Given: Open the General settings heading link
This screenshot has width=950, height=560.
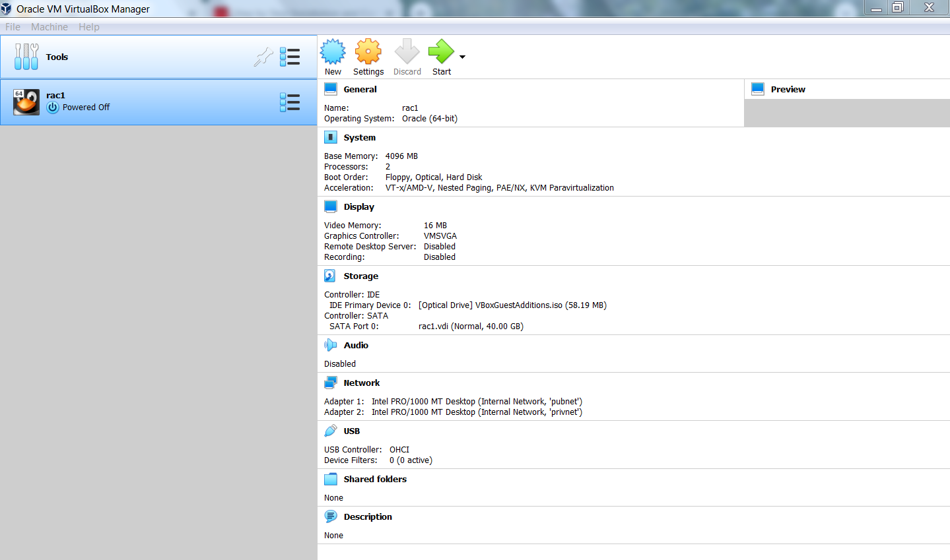Looking at the screenshot, I should 360,89.
